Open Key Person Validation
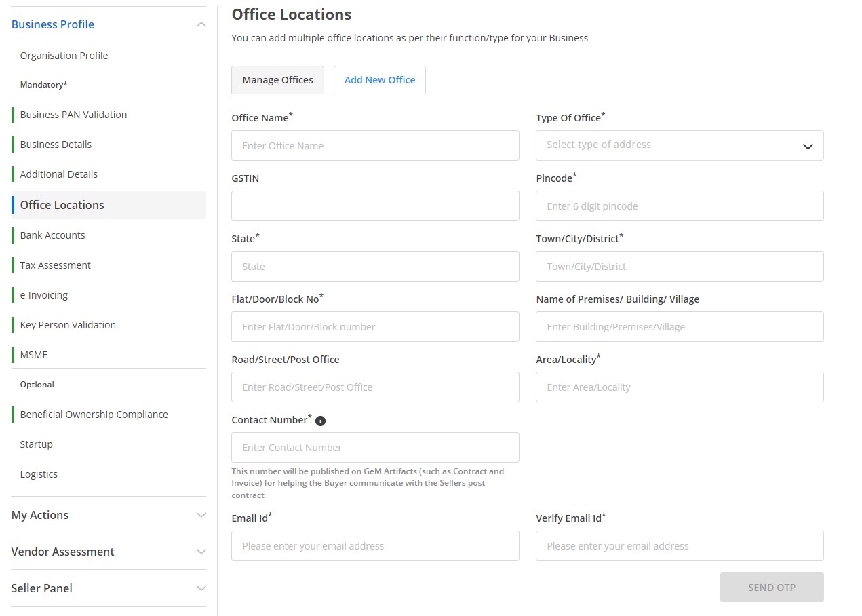This screenshot has height=616, width=862. [x=67, y=324]
